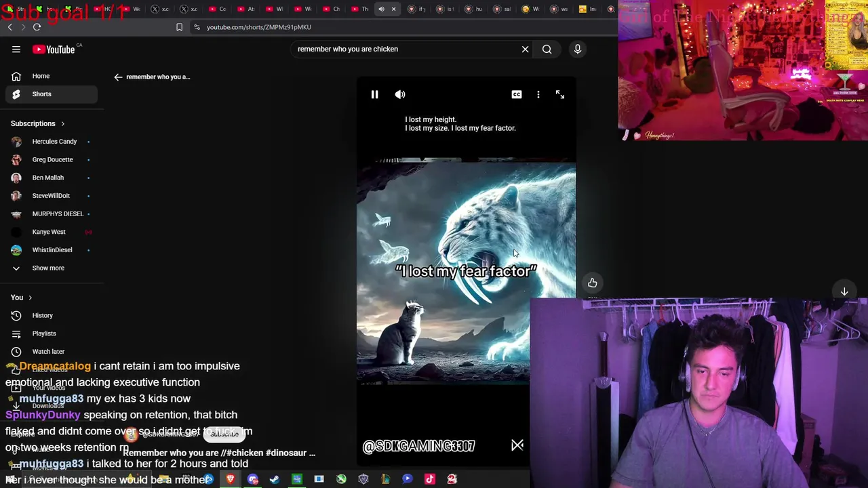Open the MURPHYS DIESEL channel
Screen dimensions: 868x488
[52, 213]
